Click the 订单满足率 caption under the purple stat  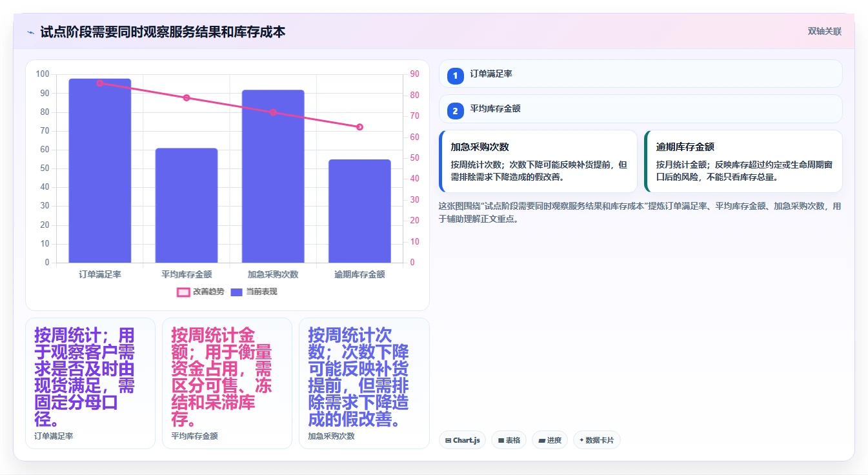54,436
